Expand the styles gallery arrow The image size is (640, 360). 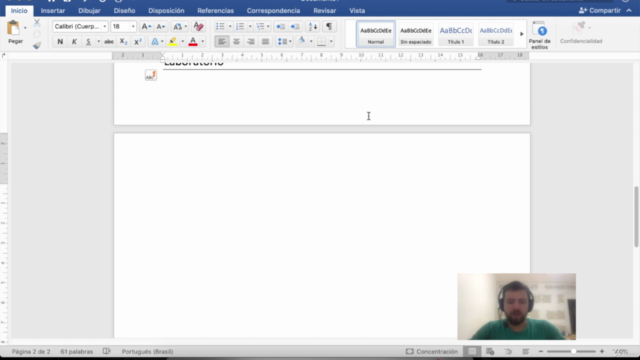click(522, 34)
